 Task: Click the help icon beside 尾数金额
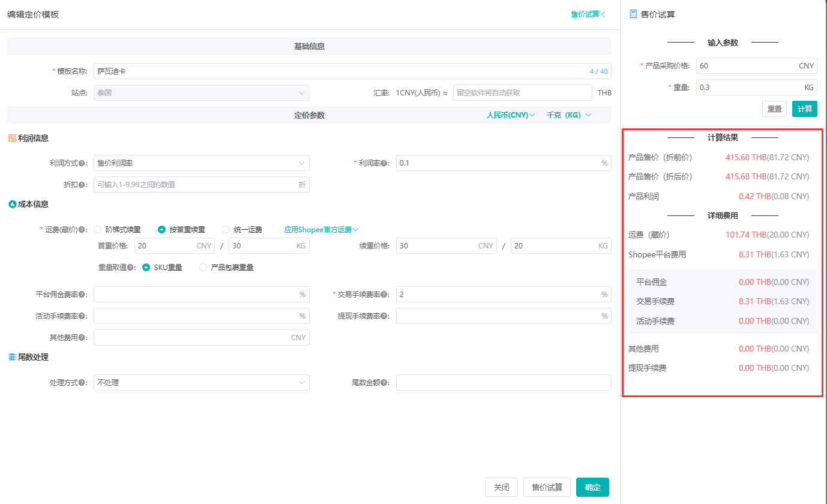coord(384,383)
